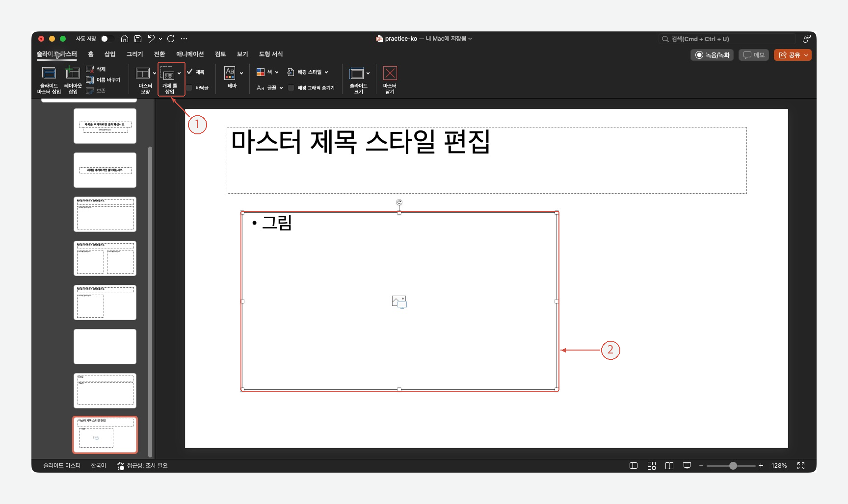
Task: Click the Insert Placeholder (개체 틀 삽입) icon
Action: [x=167, y=74]
